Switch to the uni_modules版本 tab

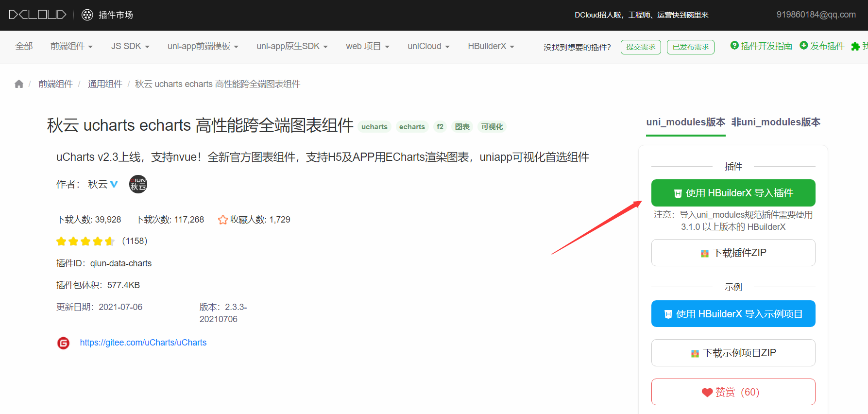click(x=686, y=122)
